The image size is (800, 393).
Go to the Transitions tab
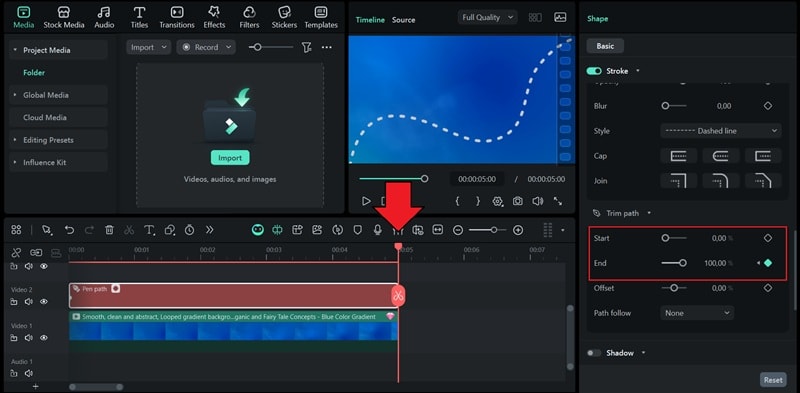click(177, 17)
